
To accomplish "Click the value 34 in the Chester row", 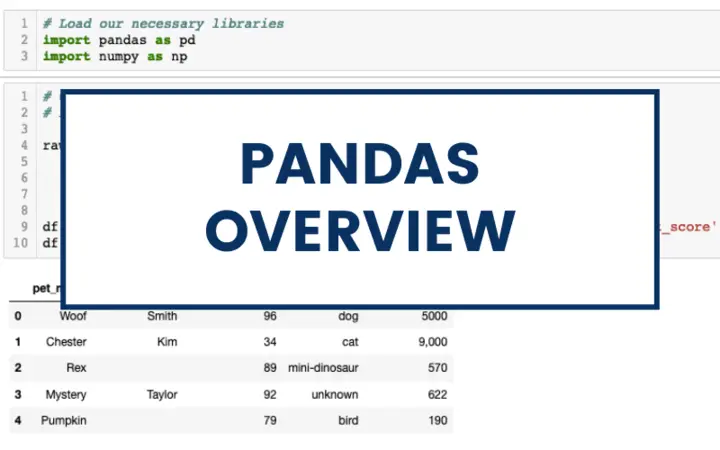I will coord(270,342).
